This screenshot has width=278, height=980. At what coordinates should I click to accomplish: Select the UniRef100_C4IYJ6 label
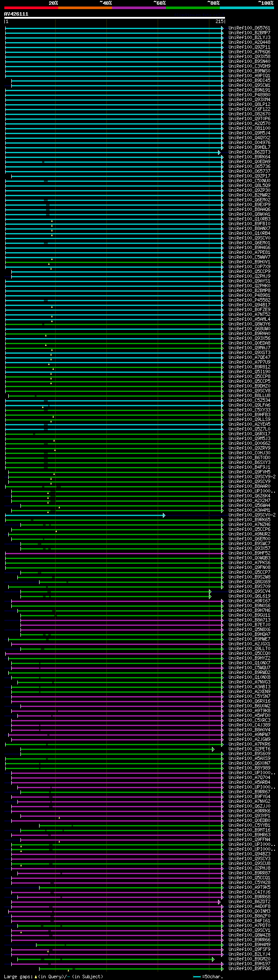[x=249, y=892]
